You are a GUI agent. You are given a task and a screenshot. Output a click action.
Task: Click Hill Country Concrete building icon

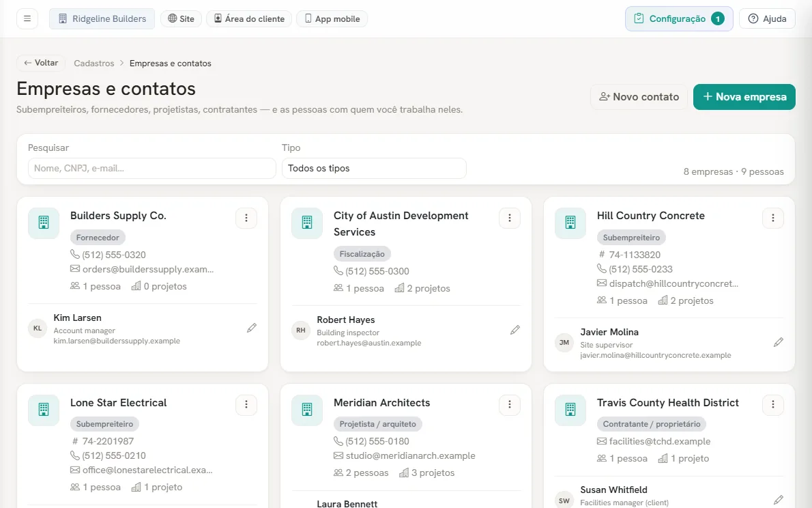tap(570, 223)
